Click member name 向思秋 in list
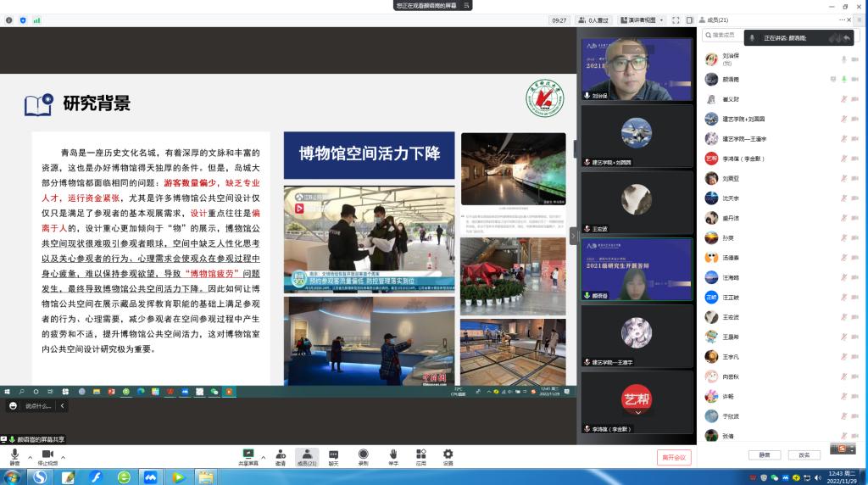This screenshot has height=485, width=868. point(730,377)
